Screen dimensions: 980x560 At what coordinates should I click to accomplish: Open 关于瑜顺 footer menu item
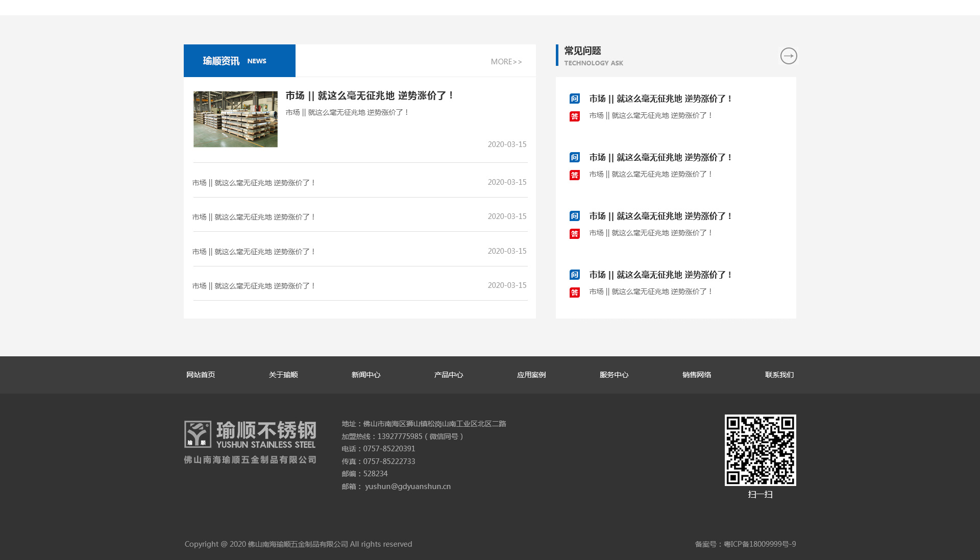[x=283, y=375]
